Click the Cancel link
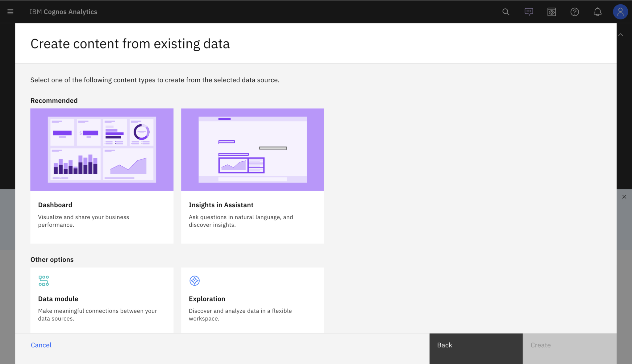 (41, 345)
